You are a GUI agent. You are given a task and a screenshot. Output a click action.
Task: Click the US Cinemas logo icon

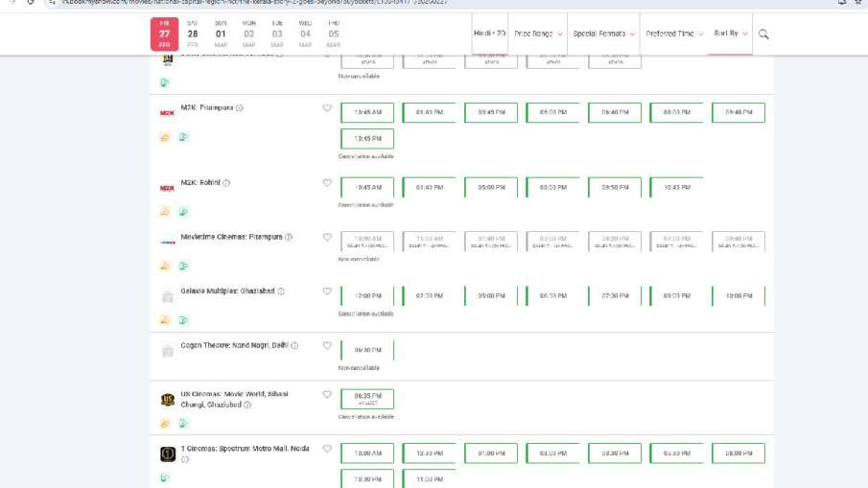click(x=168, y=400)
